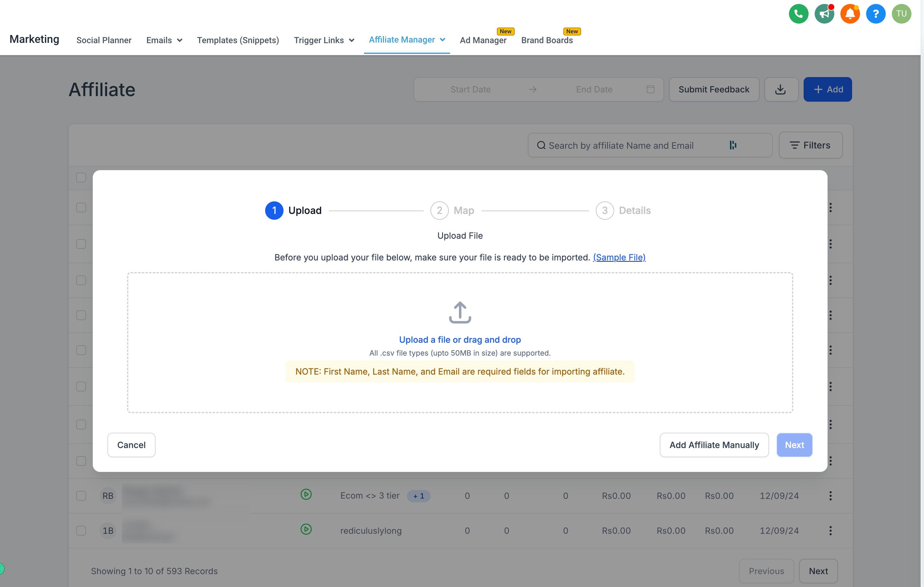Expand the Emails dropdown menu

point(164,40)
